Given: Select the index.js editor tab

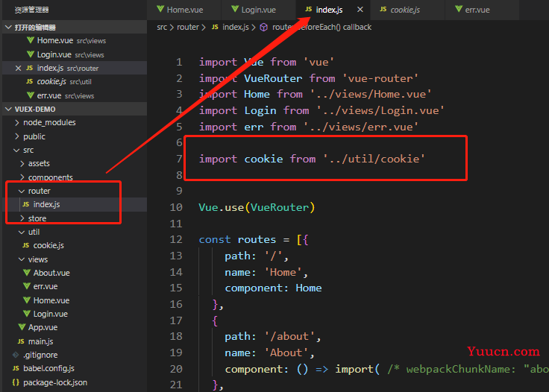Looking at the screenshot, I should pyautogui.click(x=329, y=10).
